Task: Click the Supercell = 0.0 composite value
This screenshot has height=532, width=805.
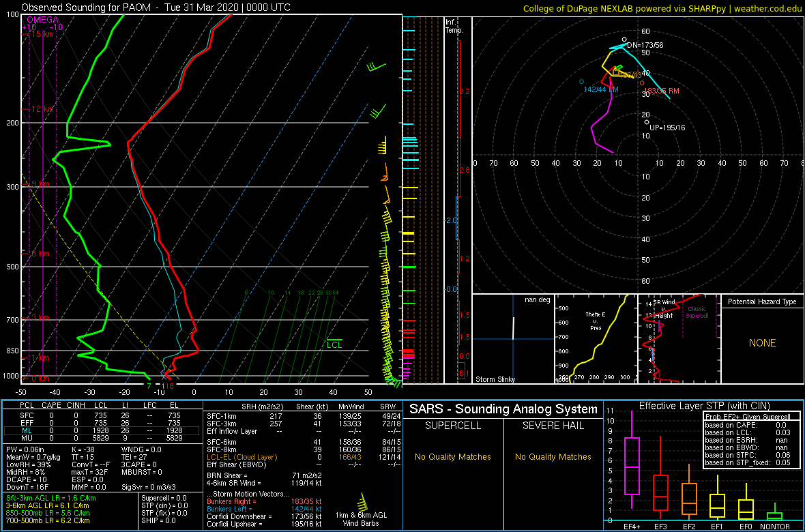Action: click(x=164, y=498)
